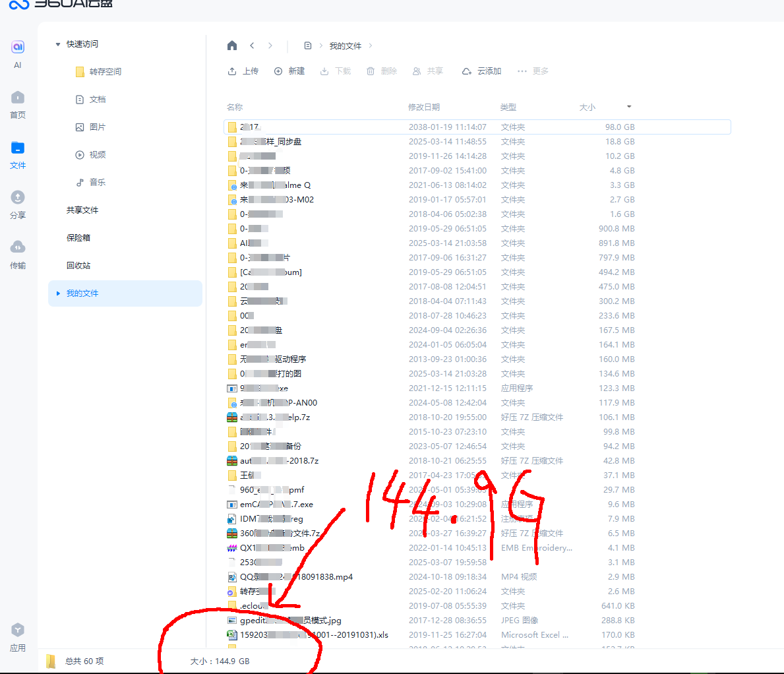784x674 pixels.
Task: Open 转存空间 in quick access
Action: tap(105, 72)
